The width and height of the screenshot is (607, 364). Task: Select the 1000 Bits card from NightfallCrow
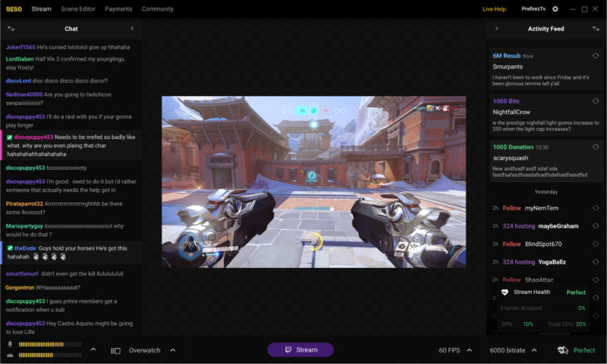click(x=546, y=115)
